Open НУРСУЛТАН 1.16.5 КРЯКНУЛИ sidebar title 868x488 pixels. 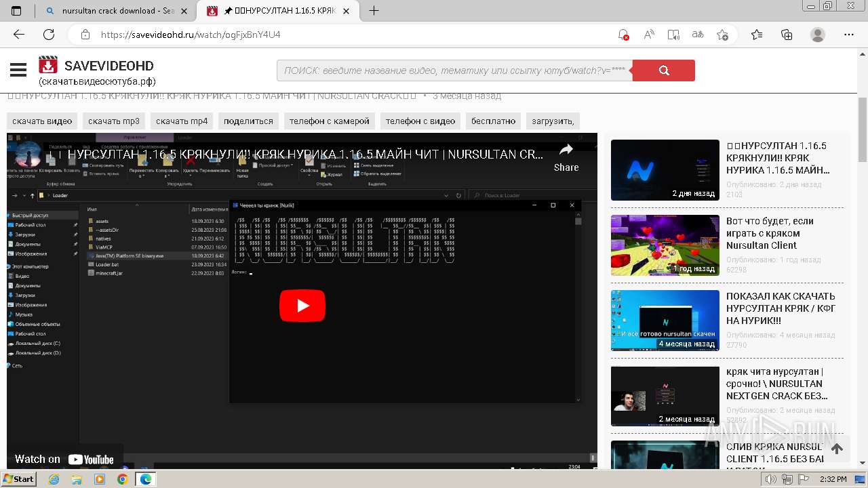pyautogui.click(x=778, y=158)
